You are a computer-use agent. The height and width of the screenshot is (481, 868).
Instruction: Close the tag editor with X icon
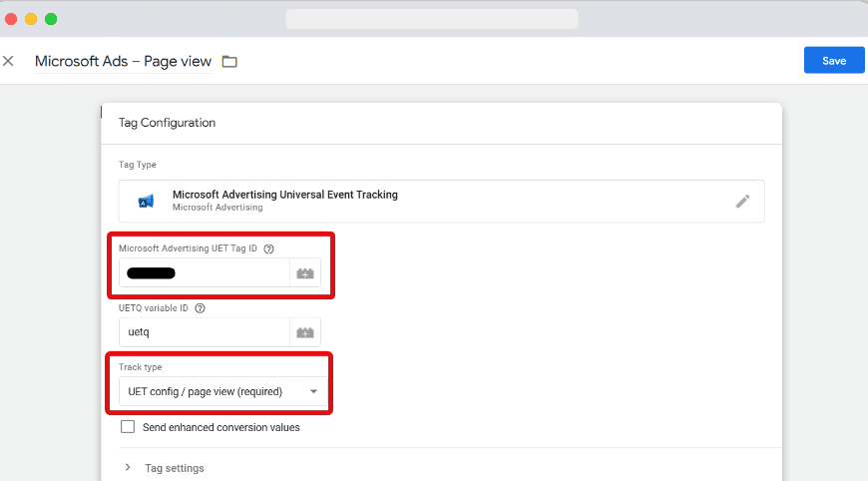tap(8, 61)
